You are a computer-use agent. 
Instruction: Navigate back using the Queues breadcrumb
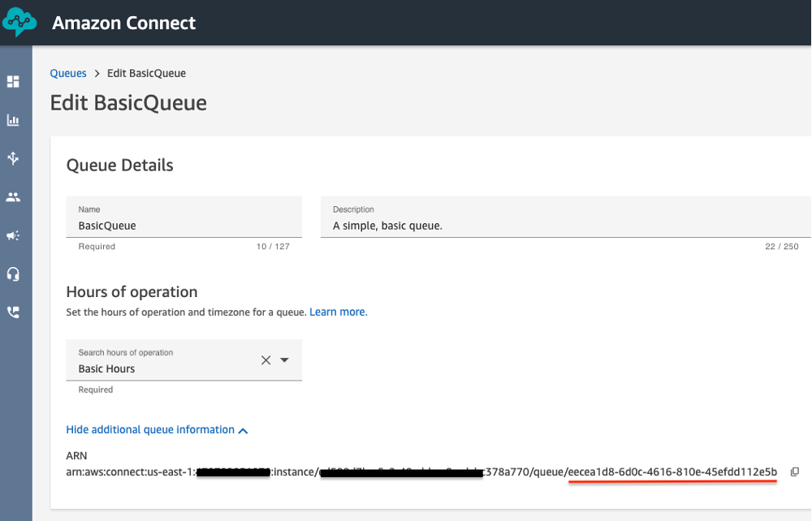pyautogui.click(x=67, y=73)
